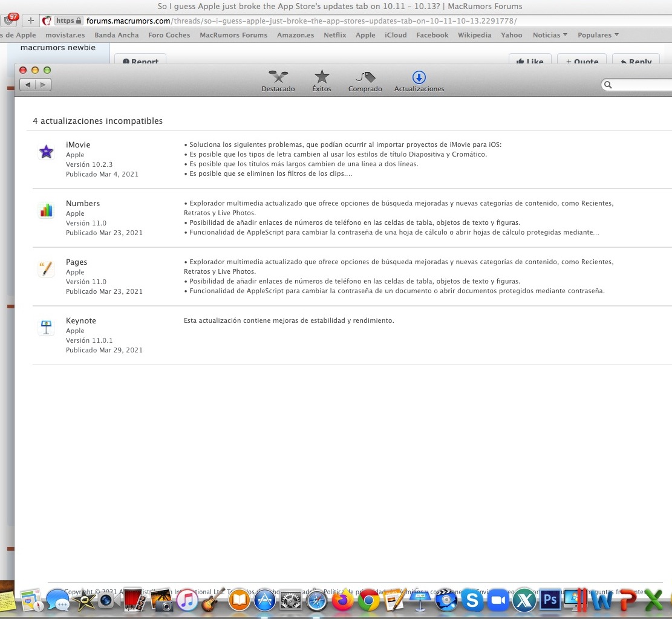This screenshot has height=619, width=672.
Task: Open iBooks from the Dock
Action: pos(239,600)
